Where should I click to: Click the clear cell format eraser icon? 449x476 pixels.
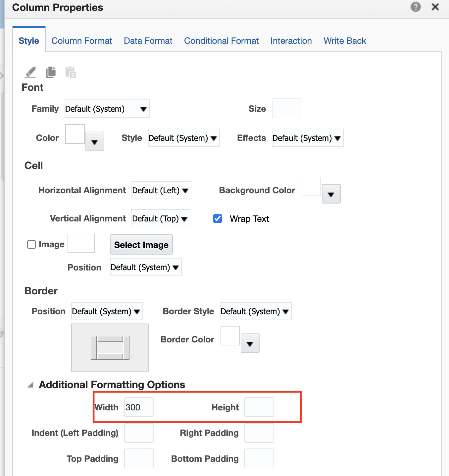[x=30, y=72]
